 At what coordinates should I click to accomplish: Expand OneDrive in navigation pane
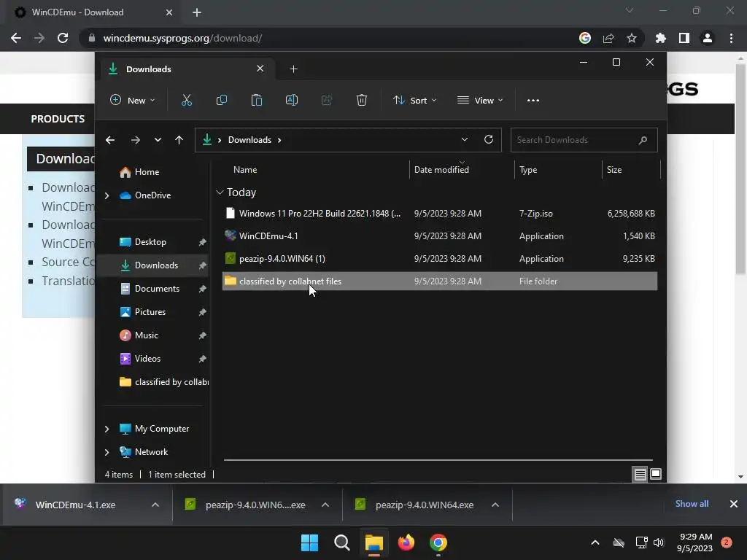coord(107,195)
